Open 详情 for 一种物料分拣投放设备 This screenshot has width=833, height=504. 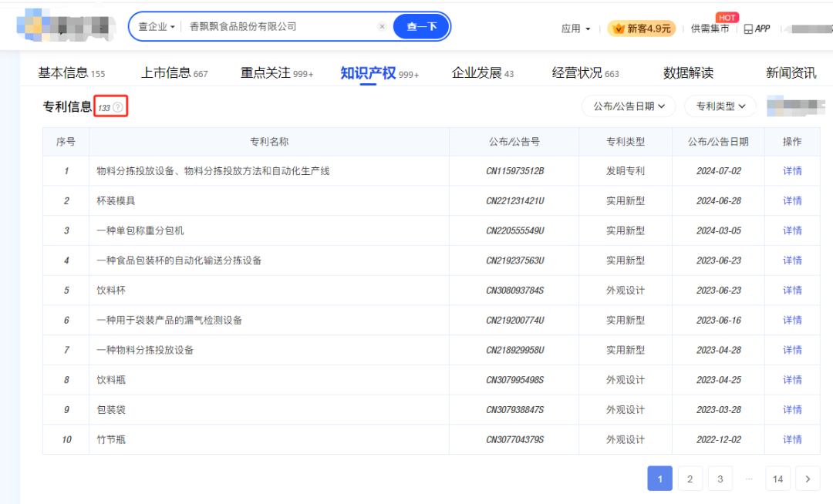pos(792,350)
